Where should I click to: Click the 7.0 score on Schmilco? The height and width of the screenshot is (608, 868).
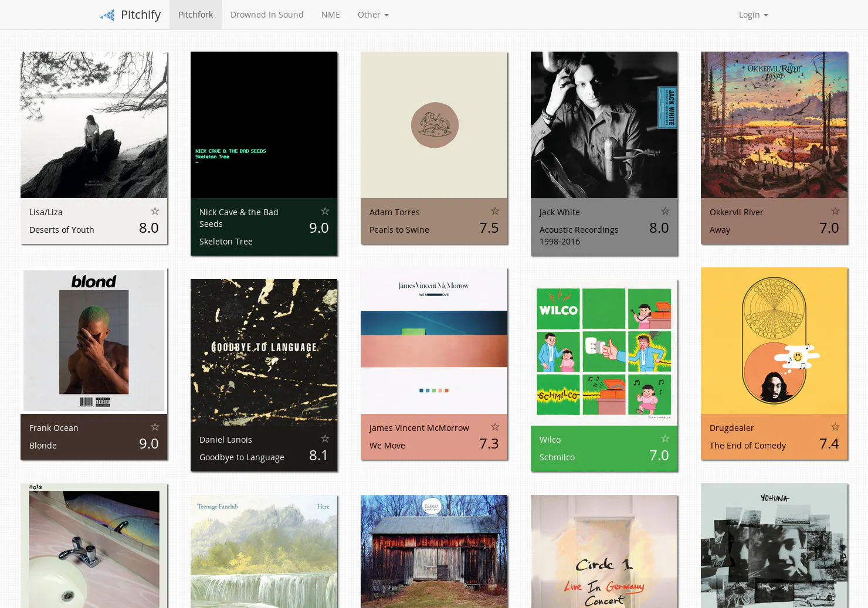point(659,456)
